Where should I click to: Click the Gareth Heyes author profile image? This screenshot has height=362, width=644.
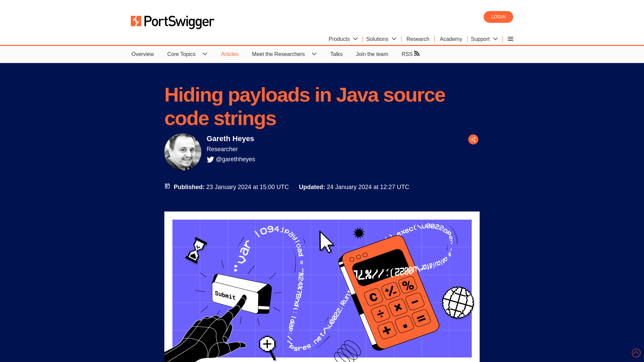[x=183, y=152]
